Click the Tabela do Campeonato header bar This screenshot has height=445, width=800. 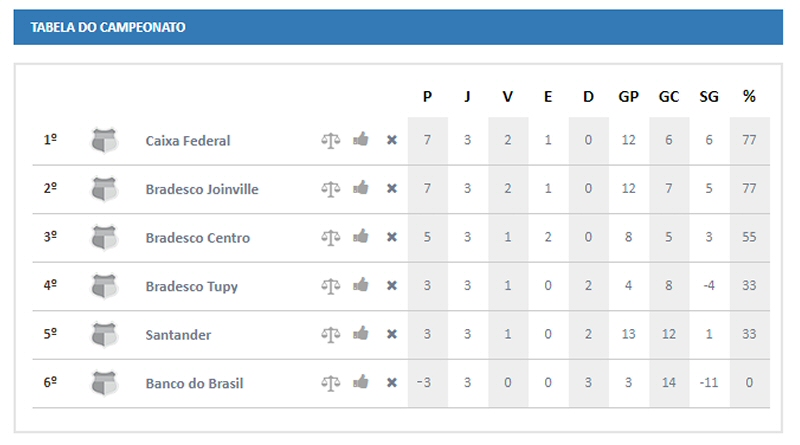tap(398, 27)
